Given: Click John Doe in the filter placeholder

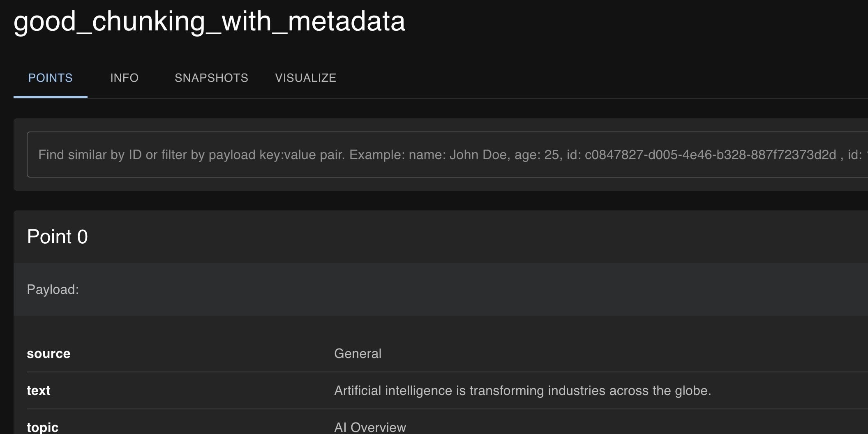Looking at the screenshot, I should coord(478,155).
